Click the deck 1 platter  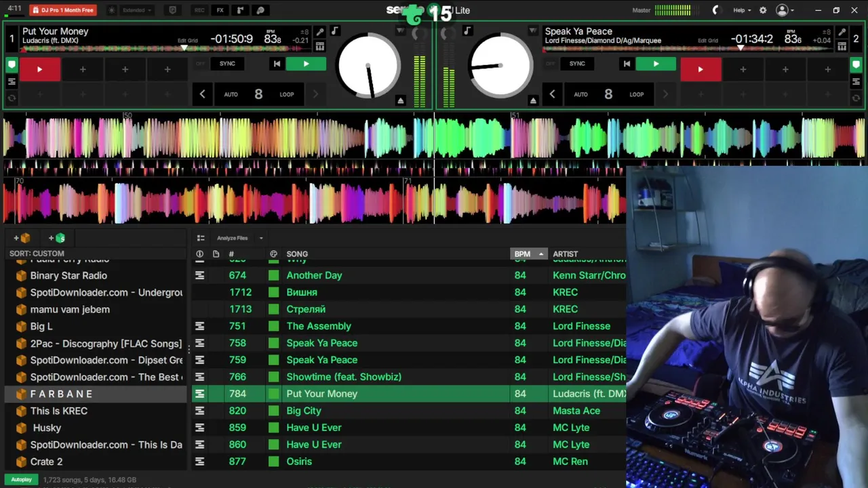[x=368, y=66]
